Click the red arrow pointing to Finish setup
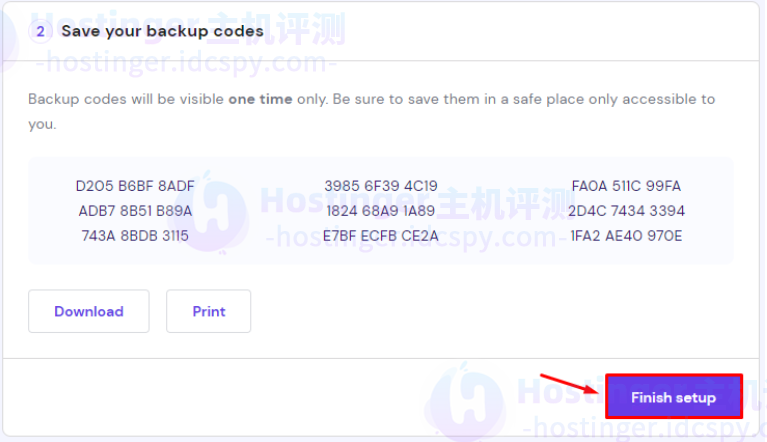The image size is (767, 442). click(569, 384)
